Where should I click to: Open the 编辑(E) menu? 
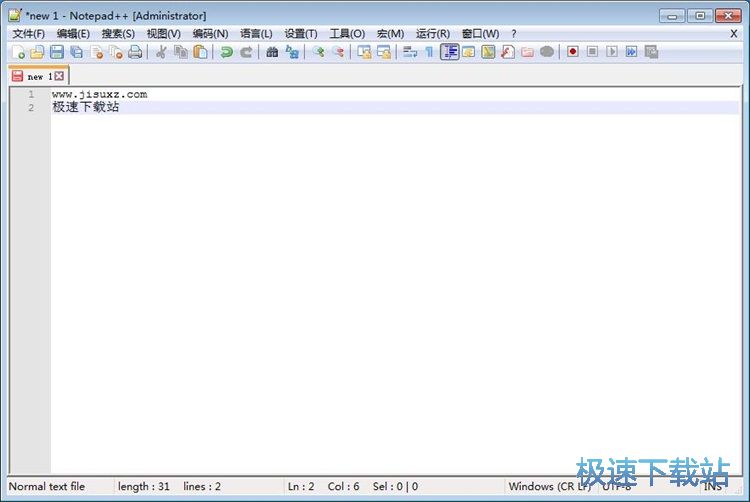coord(73,33)
